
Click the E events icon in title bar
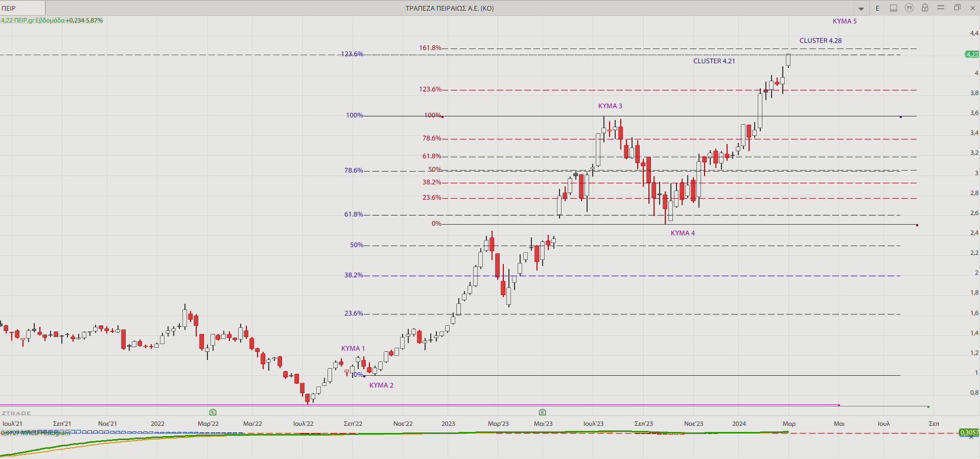(x=878, y=8)
